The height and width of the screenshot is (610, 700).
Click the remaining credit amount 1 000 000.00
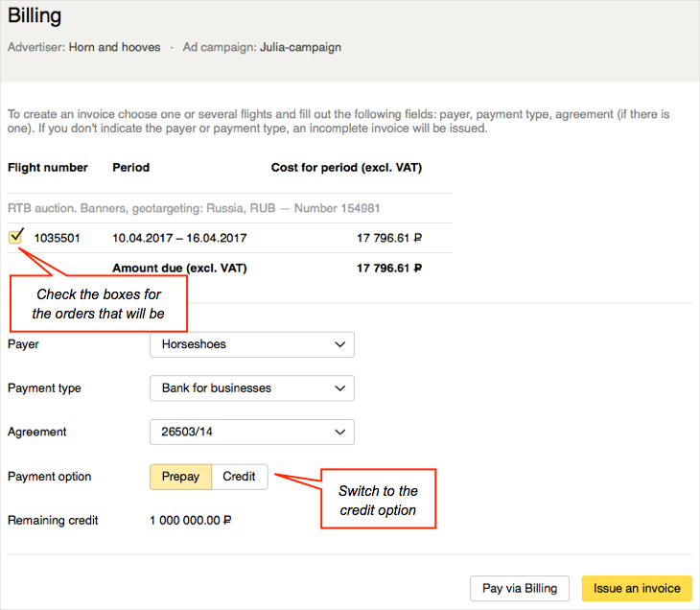click(191, 520)
